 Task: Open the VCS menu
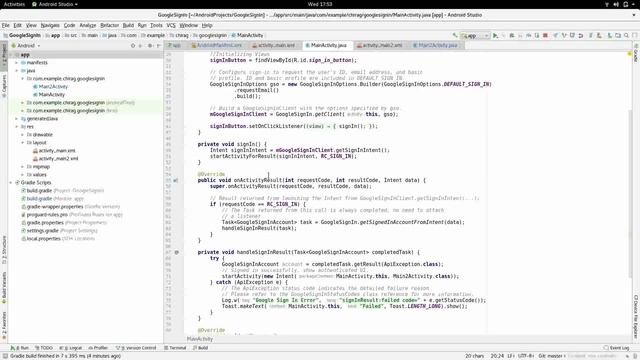point(171,25)
